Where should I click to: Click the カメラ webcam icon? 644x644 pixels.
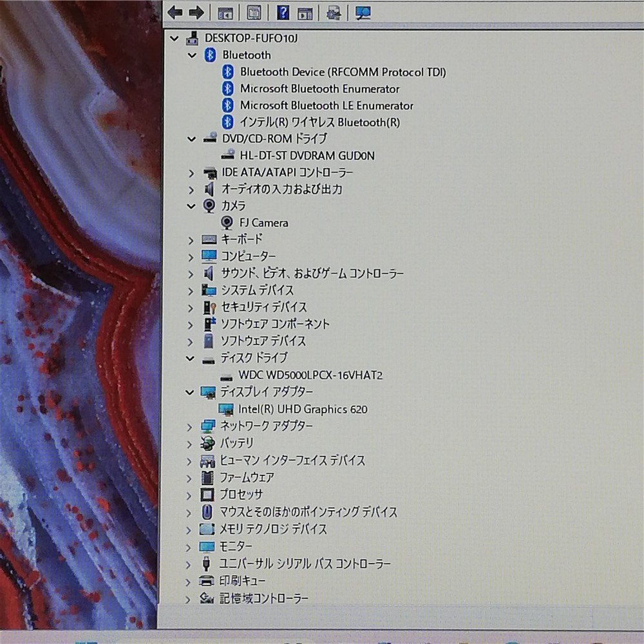click(209, 206)
